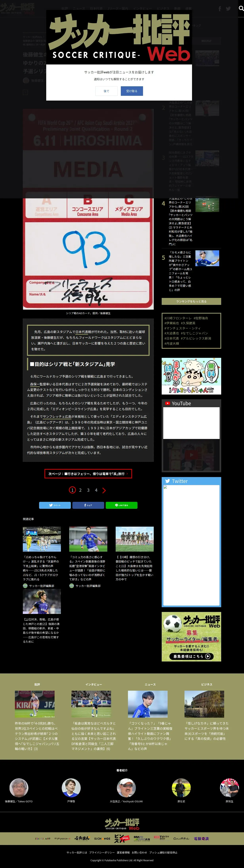The width and height of the screenshot is (244, 868).
Task: Open the ニュース category heading in footer
Action: pyautogui.click(x=150, y=684)
